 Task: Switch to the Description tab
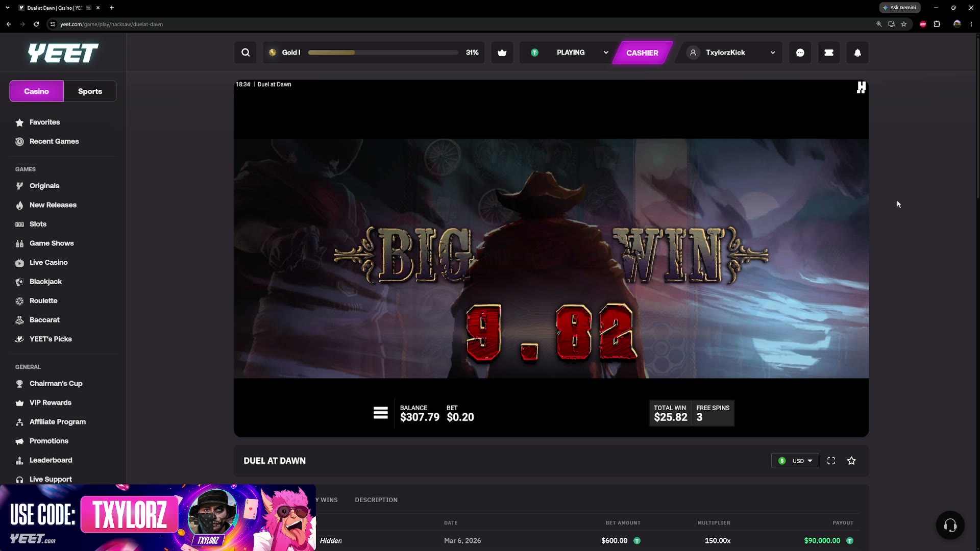click(x=376, y=500)
